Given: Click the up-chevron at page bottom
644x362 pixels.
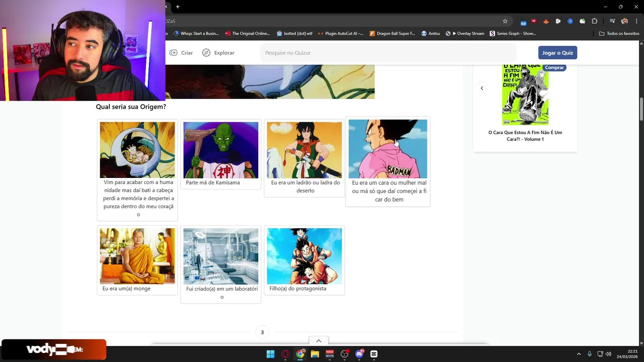Looking at the screenshot, I should (318, 341).
